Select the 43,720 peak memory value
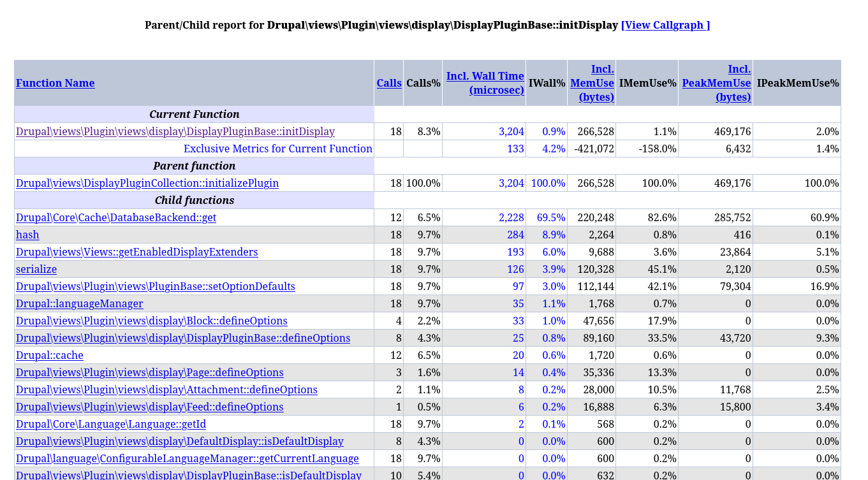The image size is (868, 480). point(735,338)
